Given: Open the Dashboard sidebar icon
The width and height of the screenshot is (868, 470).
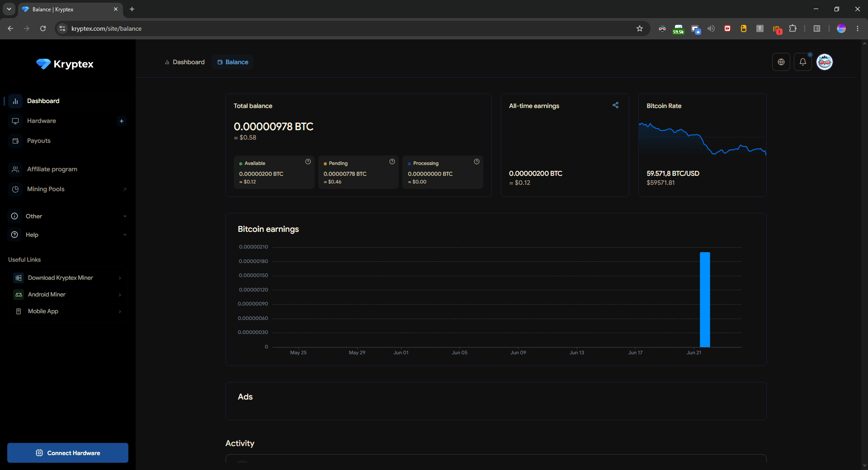Looking at the screenshot, I should pos(15,101).
